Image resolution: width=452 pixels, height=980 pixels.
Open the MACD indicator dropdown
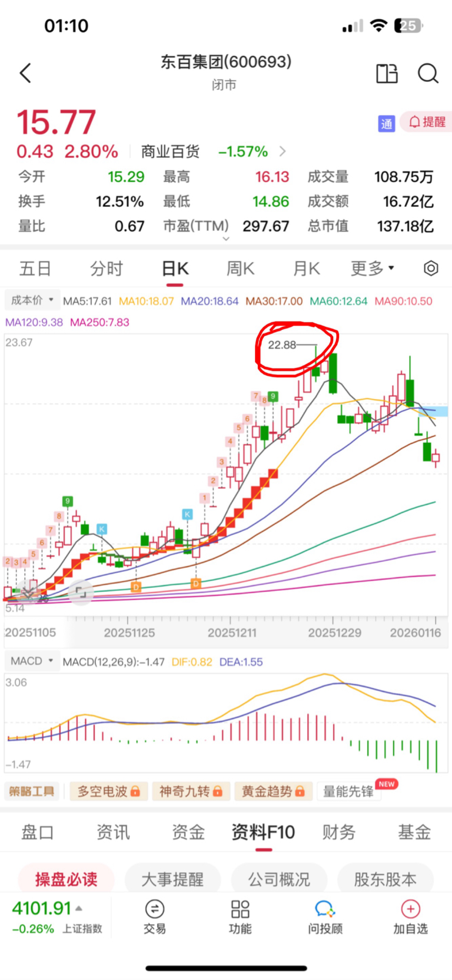32,661
